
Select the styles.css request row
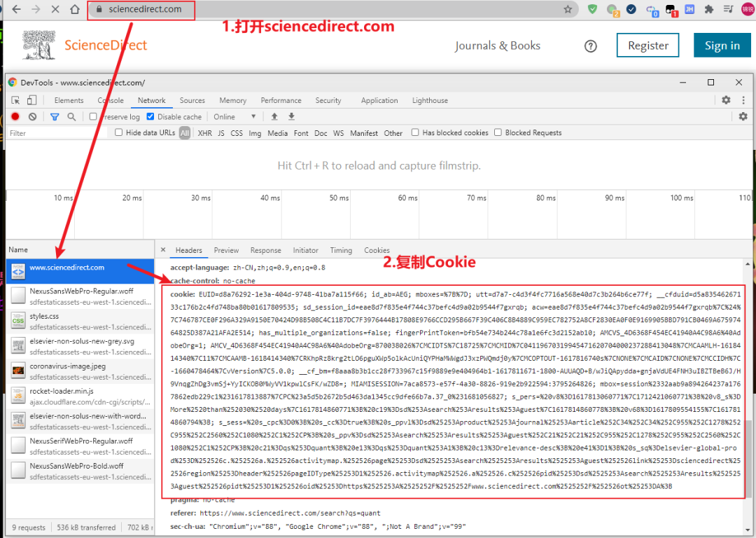[80, 322]
